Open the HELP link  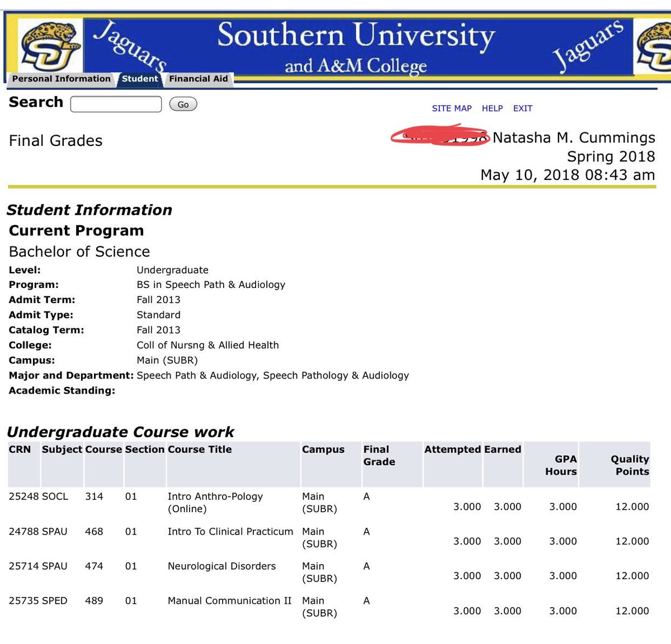492,108
